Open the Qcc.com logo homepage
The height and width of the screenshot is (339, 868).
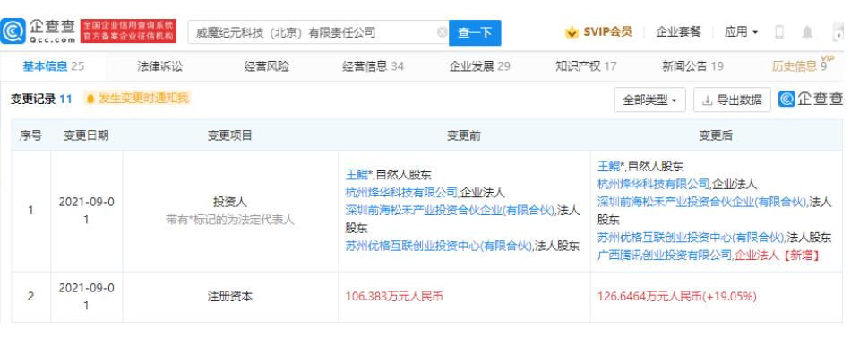(39, 31)
